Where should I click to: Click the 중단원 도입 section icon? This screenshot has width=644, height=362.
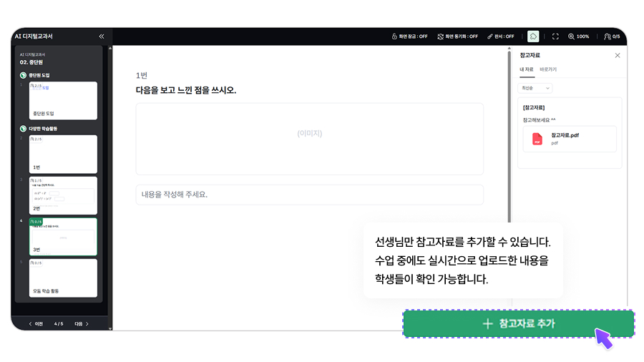[23, 75]
